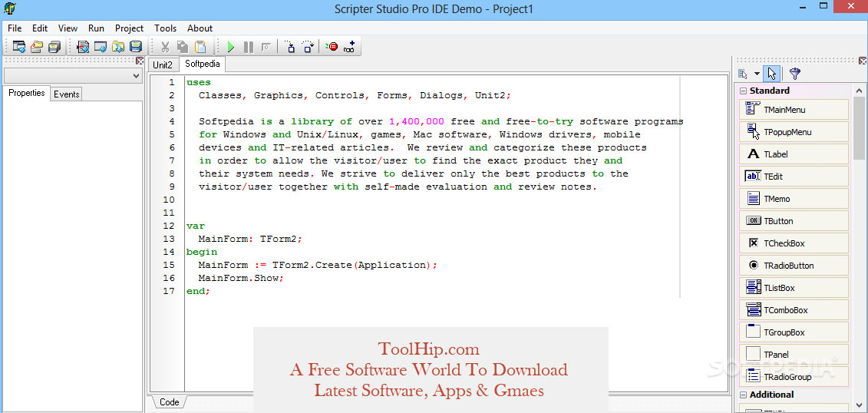Viewport: 868px width, 413px height.
Task: Open the File menu
Action: click(x=15, y=28)
